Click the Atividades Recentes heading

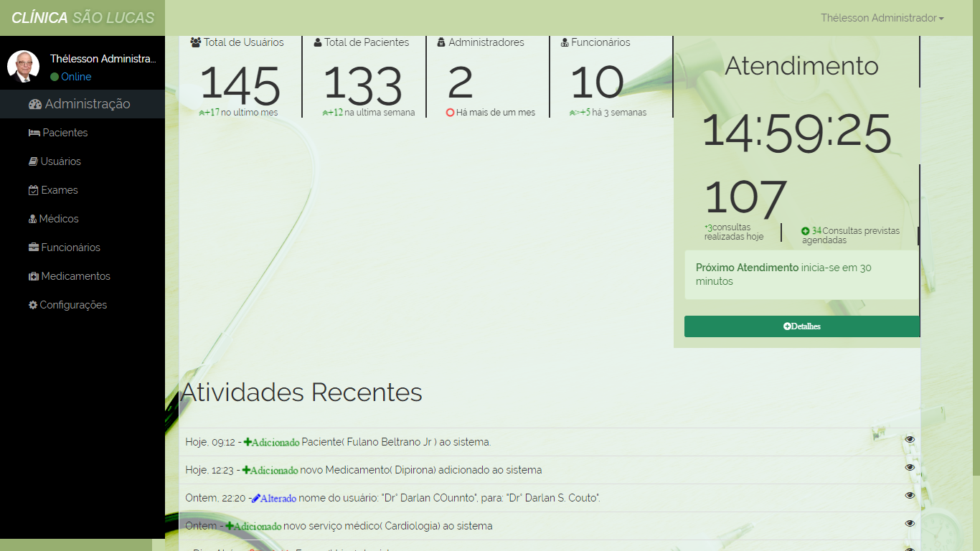click(x=301, y=392)
